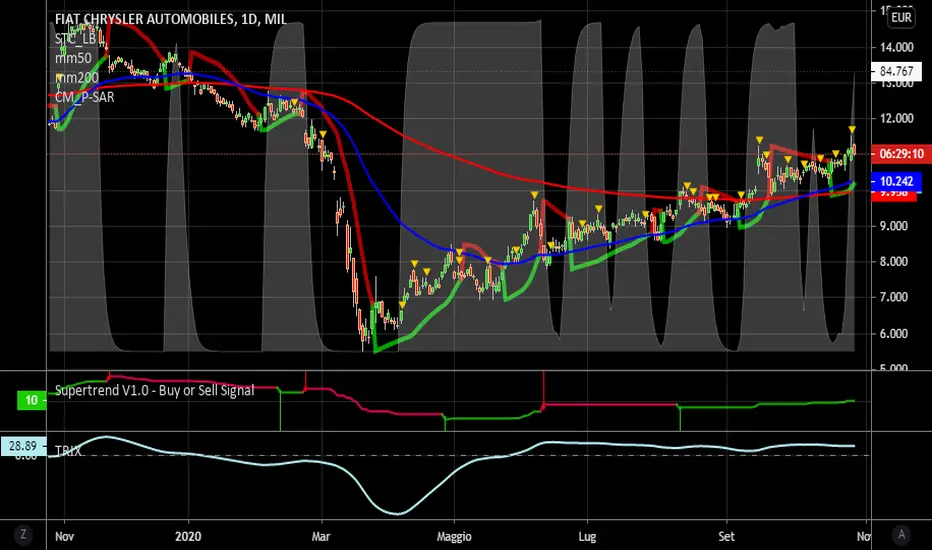Viewport: 932px width, 550px height.
Task: Select the mm200 indicator label
Action: tap(77, 77)
